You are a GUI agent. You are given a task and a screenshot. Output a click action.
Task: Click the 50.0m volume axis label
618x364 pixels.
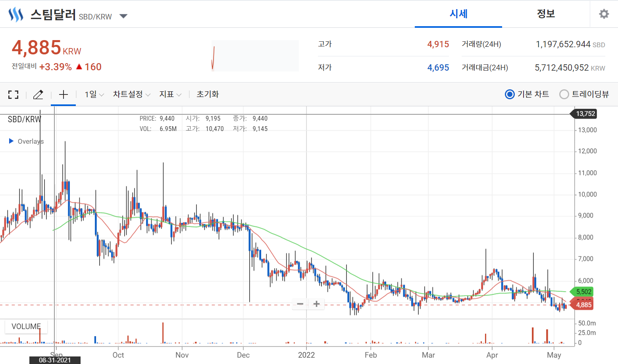[587, 323]
